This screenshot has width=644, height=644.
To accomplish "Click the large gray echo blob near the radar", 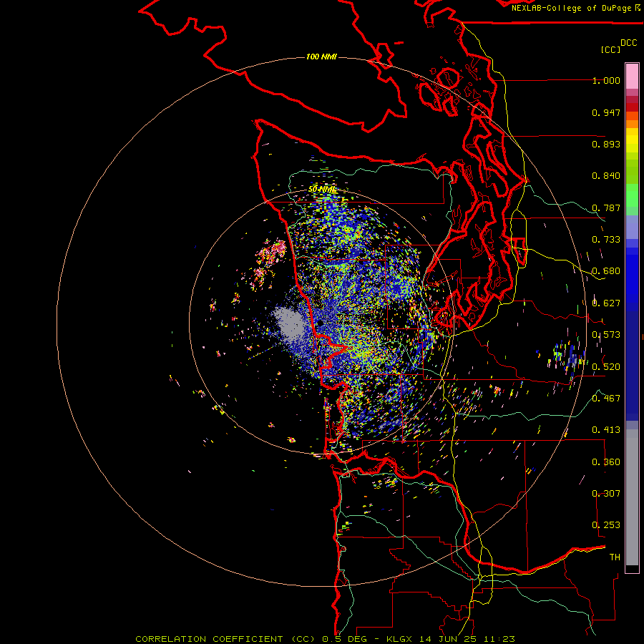I will pyautogui.click(x=289, y=326).
